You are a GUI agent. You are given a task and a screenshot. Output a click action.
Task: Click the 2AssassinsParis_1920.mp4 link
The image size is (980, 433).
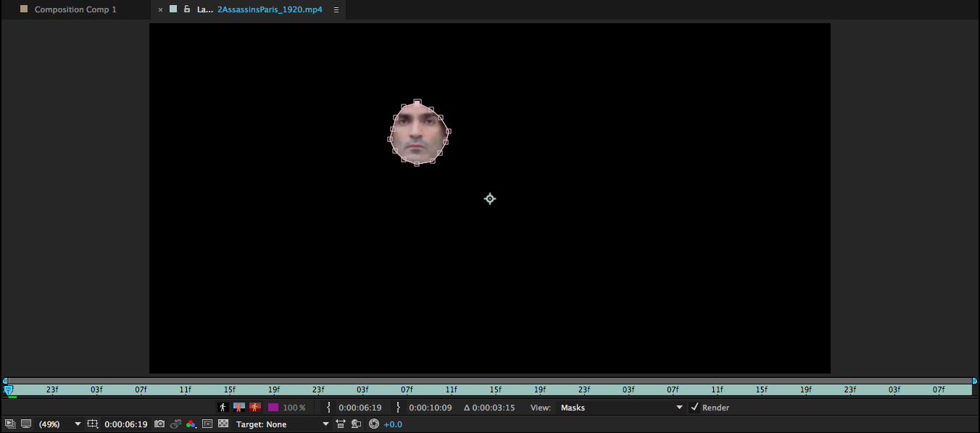tap(269, 9)
